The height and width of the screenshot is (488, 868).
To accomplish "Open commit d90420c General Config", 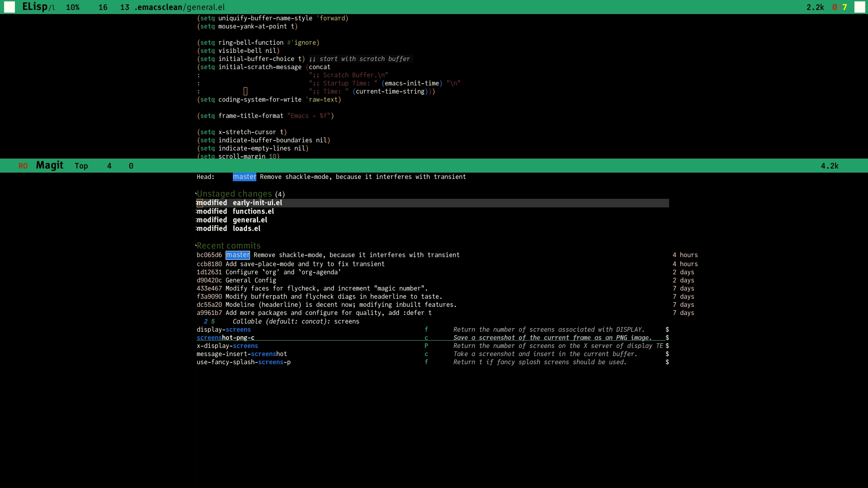I will coord(250,281).
